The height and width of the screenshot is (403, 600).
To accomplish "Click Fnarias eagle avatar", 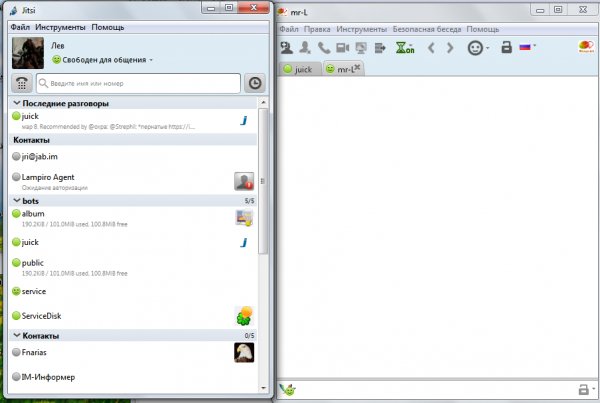I will tap(244, 352).
